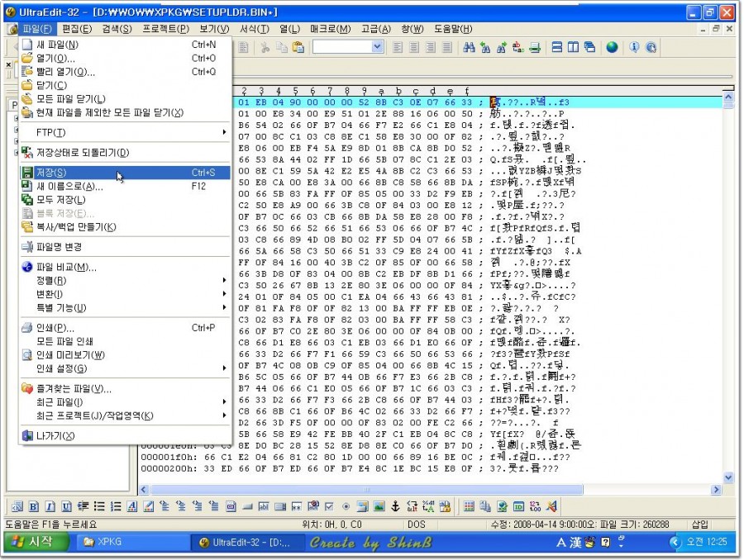Click the anchor icon in HTML toolbar
Image resolution: width=744 pixels, height=560 pixels.
[395, 506]
